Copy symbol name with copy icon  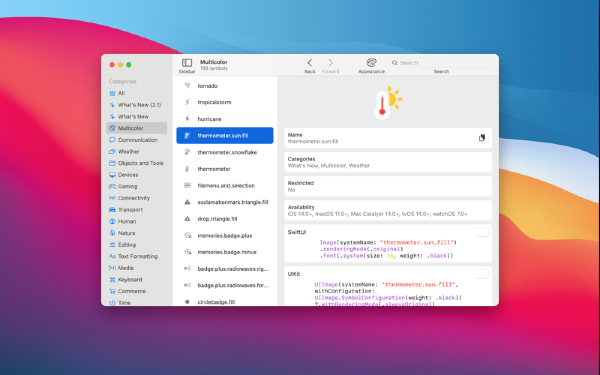point(482,138)
